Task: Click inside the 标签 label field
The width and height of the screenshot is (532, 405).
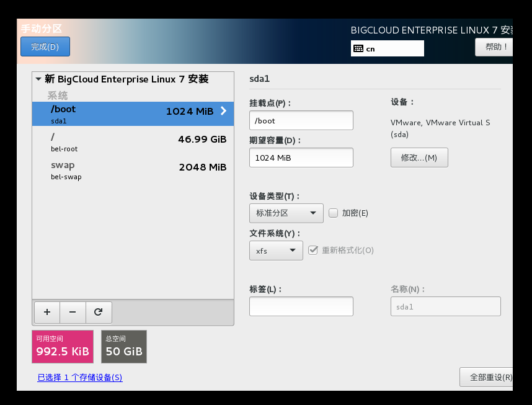Action: (x=301, y=306)
